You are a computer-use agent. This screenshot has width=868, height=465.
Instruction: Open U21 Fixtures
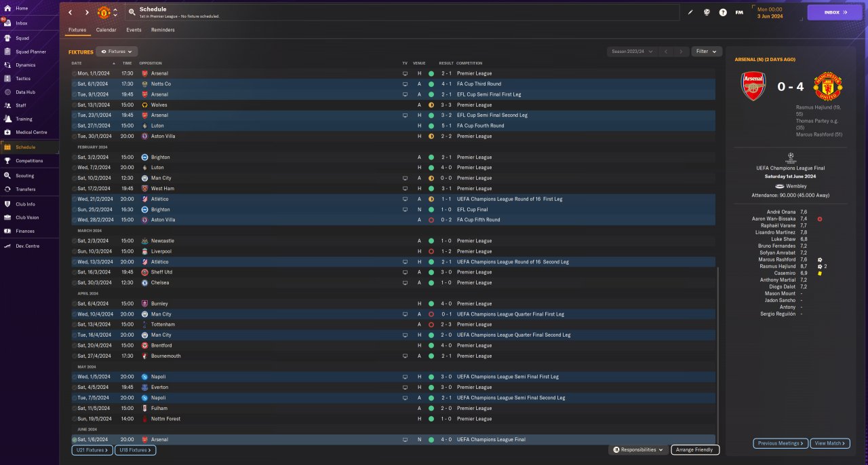pyautogui.click(x=92, y=450)
